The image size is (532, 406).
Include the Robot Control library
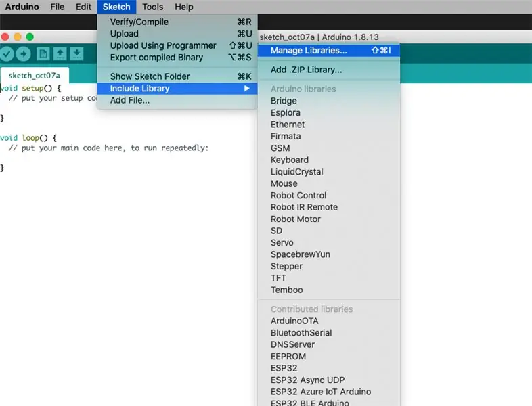pos(329,196)
